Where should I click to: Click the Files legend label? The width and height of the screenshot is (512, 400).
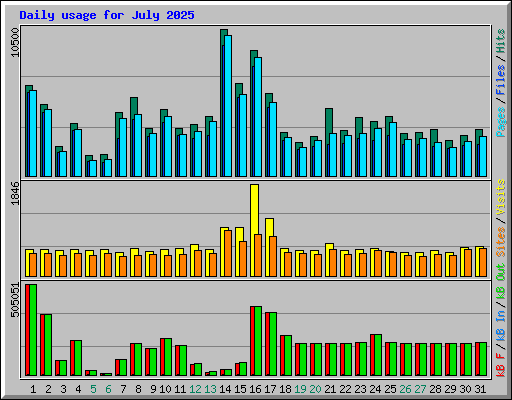tap(501, 80)
